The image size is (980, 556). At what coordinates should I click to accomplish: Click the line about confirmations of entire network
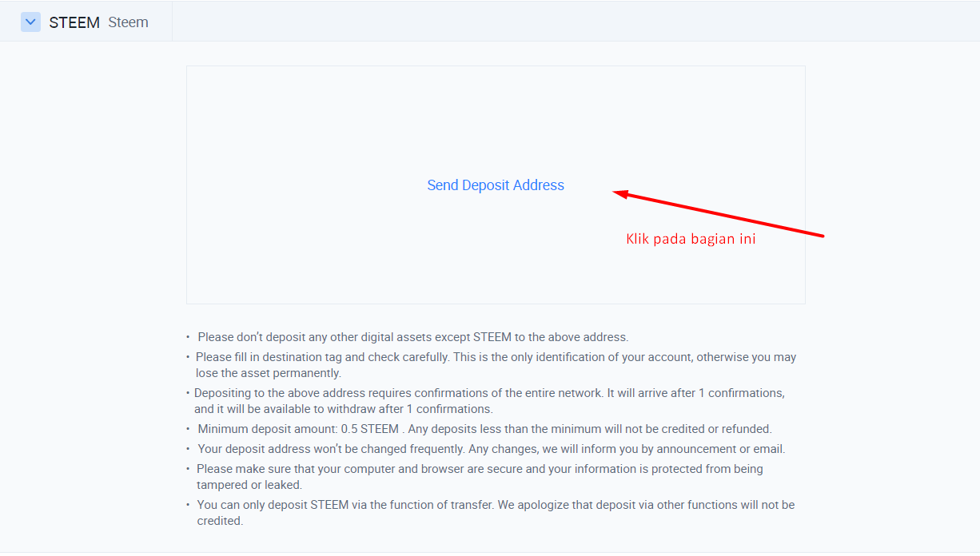tap(489, 393)
